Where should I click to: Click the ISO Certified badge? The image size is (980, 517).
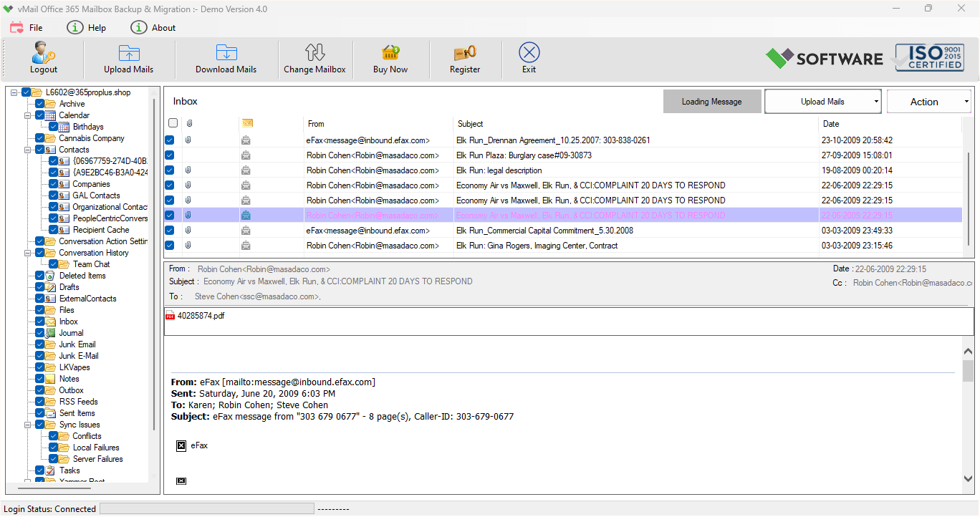[x=930, y=58]
